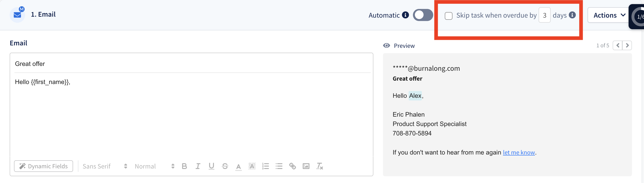Image resolution: width=644 pixels, height=183 pixels.
Task: Insert an image into the email body
Action: tap(306, 166)
